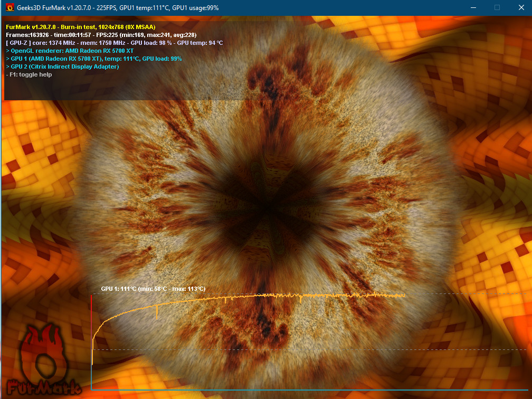Screen dimensions: 532x399
Task: Click the GPU 1 temperature graph label
Action: (x=153, y=289)
